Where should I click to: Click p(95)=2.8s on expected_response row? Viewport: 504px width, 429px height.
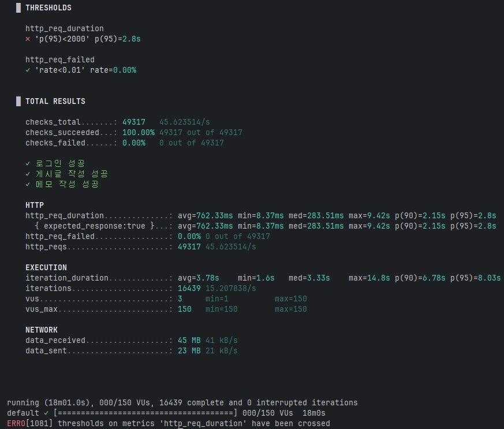(x=473, y=226)
